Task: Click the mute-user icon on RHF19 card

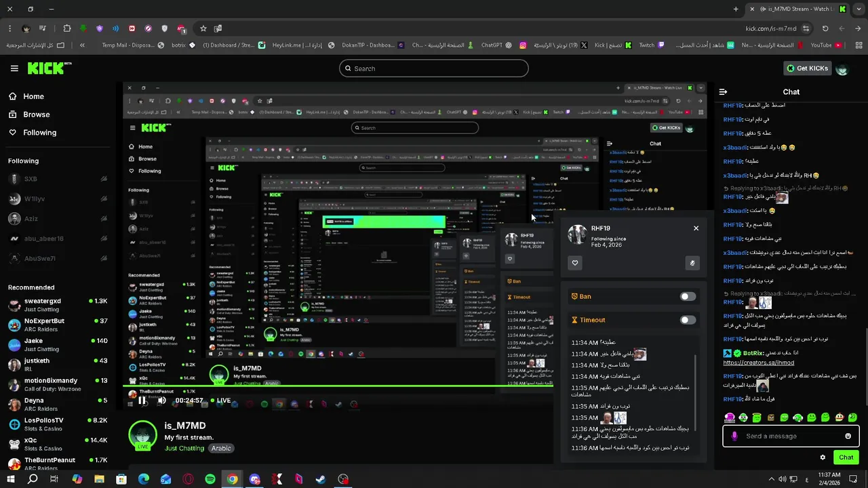Action: (692, 263)
